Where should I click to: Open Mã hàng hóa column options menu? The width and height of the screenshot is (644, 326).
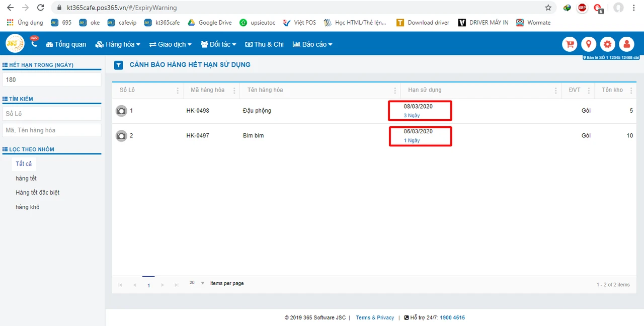234,91
